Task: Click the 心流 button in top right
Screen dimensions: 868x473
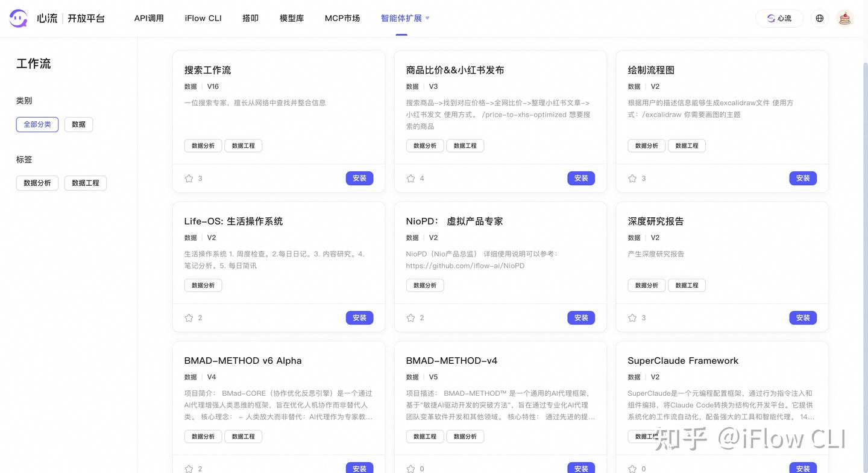Action: (779, 18)
